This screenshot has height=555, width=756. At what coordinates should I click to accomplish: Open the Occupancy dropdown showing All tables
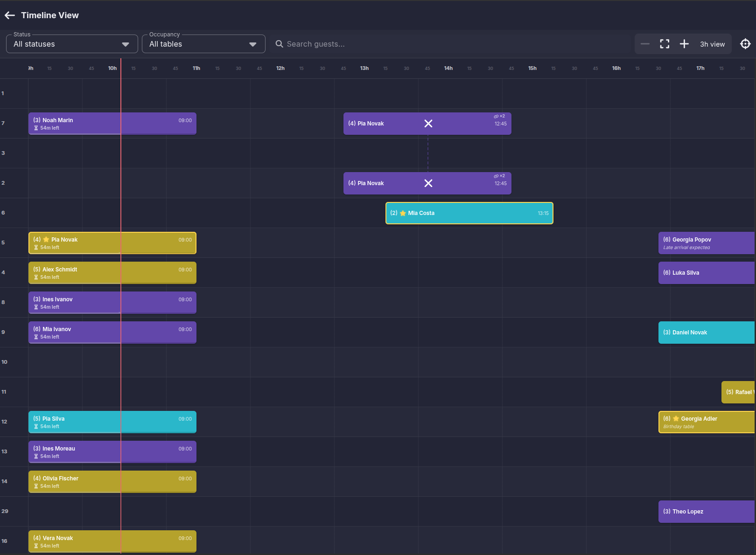(203, 44)
